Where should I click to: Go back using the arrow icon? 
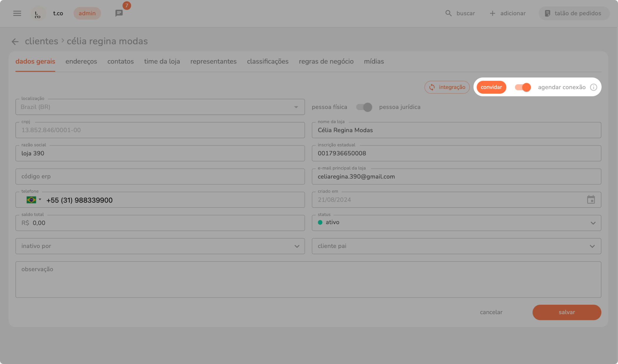point(15,42)
